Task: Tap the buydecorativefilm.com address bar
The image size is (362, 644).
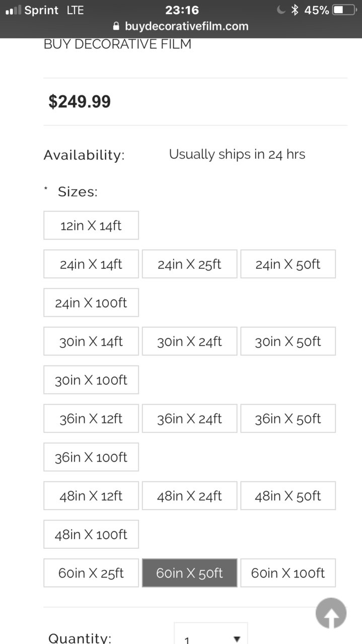Action: (181, 26)
